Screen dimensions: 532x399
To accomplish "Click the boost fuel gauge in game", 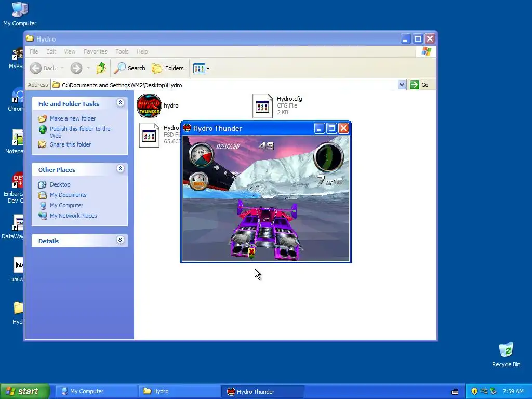I will pos(198,181).
